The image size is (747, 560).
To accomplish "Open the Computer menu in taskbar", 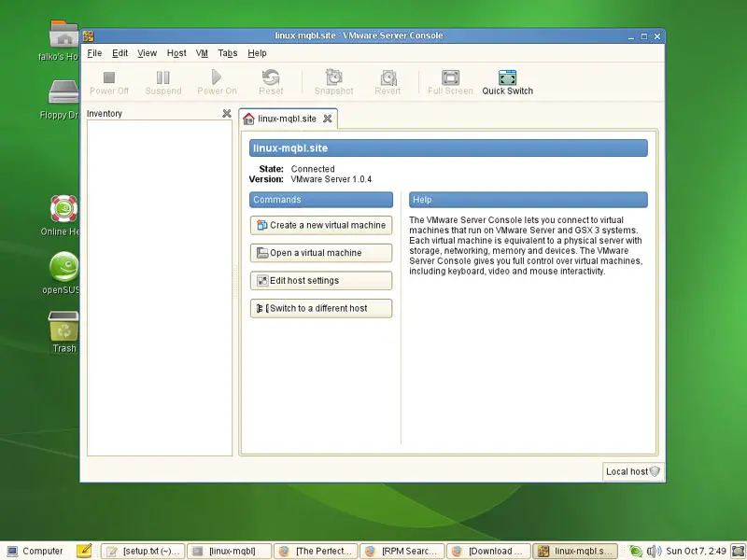I will (x=35, y=551).
